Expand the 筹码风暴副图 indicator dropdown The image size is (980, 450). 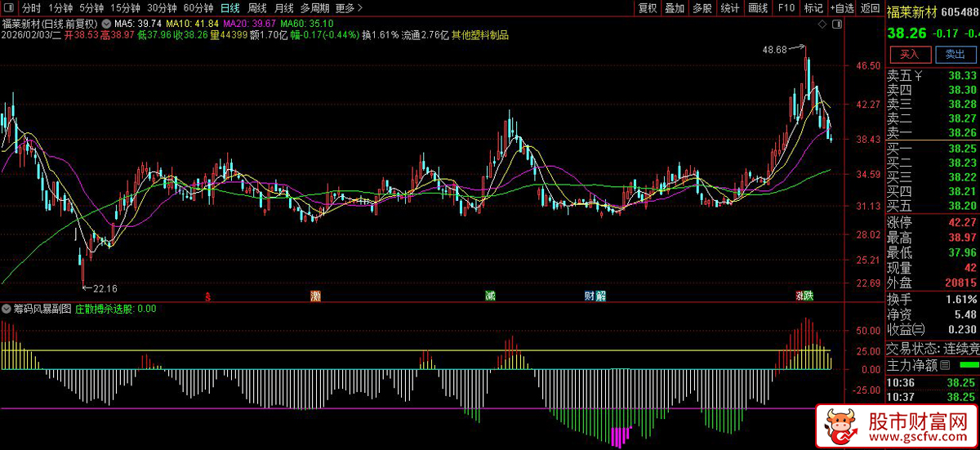pos(7,310)
